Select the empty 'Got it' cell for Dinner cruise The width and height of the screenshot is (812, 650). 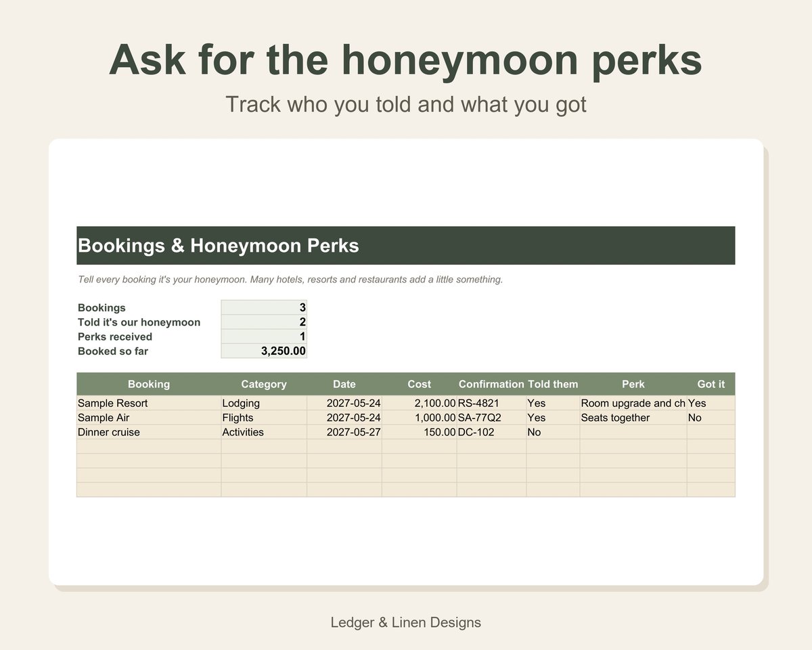tap(711, 432)
